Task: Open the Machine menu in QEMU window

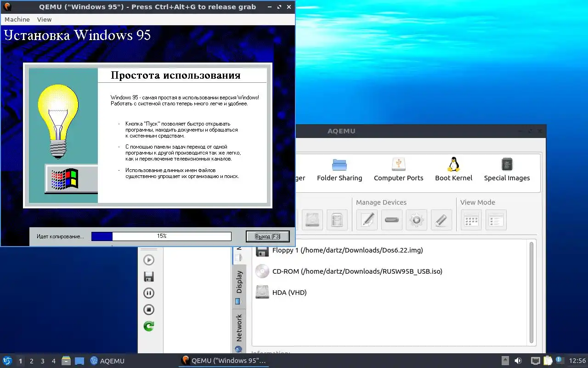Action: point(17,19)
